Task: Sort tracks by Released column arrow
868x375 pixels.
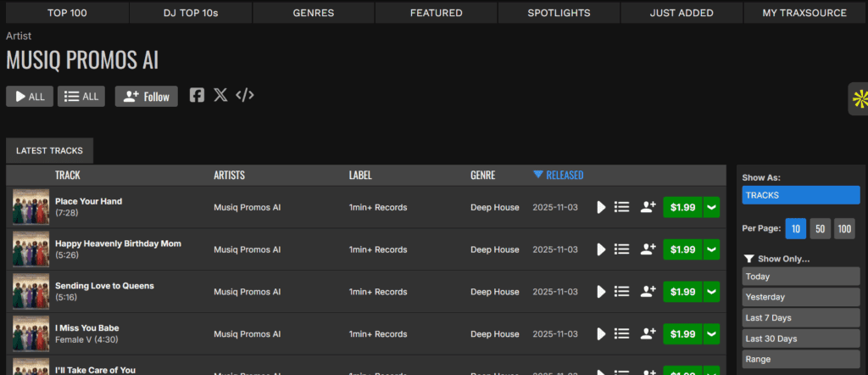Action: point(538,175)
